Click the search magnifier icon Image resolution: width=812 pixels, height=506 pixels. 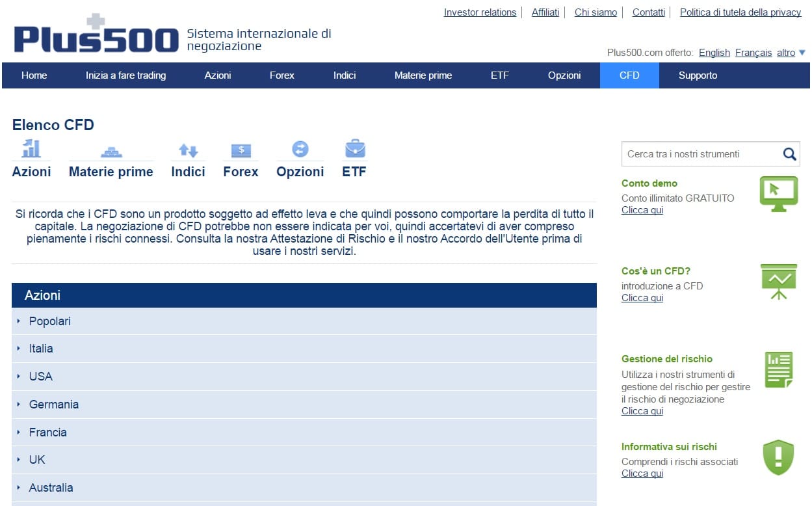789,154
